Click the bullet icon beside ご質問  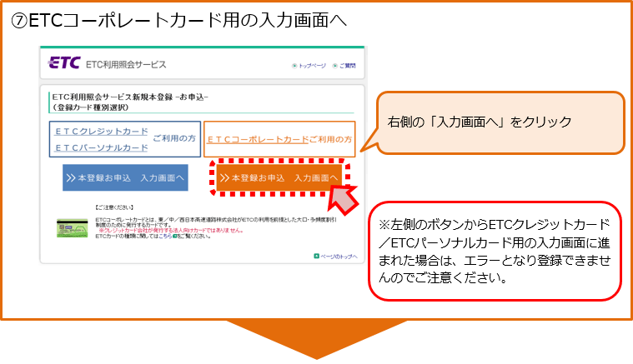coord(334,65)
